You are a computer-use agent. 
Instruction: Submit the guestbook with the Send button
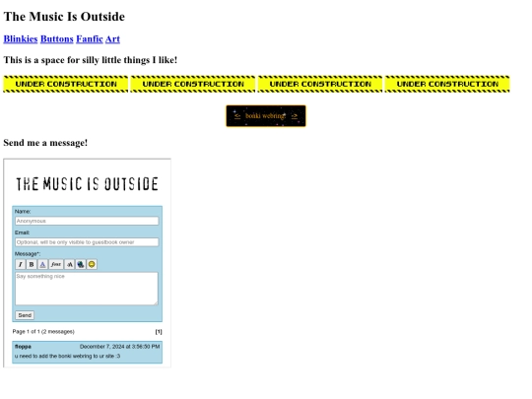[x=25, y=315]
